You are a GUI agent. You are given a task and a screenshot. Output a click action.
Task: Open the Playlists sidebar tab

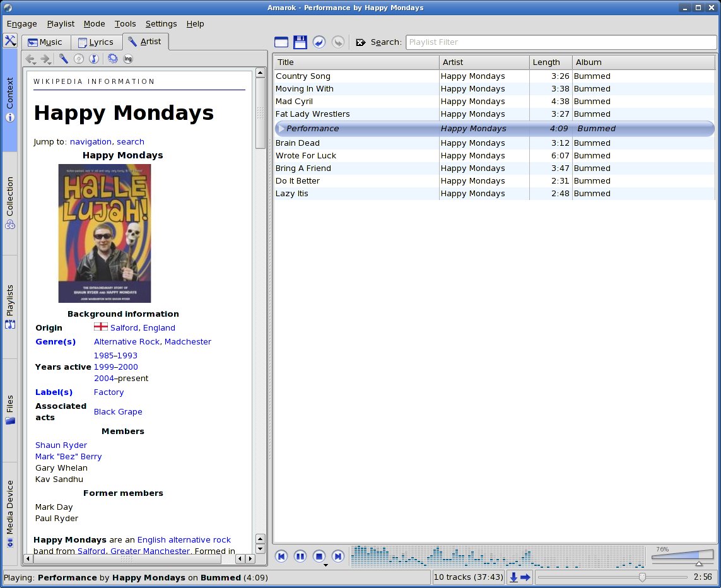click(9, 307)
